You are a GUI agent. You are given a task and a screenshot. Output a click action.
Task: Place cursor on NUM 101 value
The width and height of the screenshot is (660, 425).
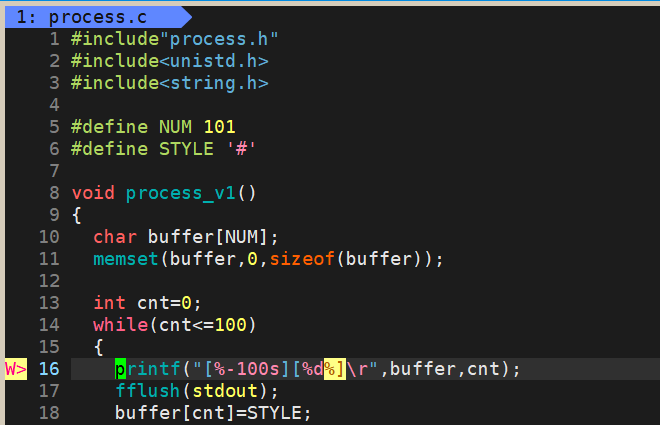(x=219, y=127)
